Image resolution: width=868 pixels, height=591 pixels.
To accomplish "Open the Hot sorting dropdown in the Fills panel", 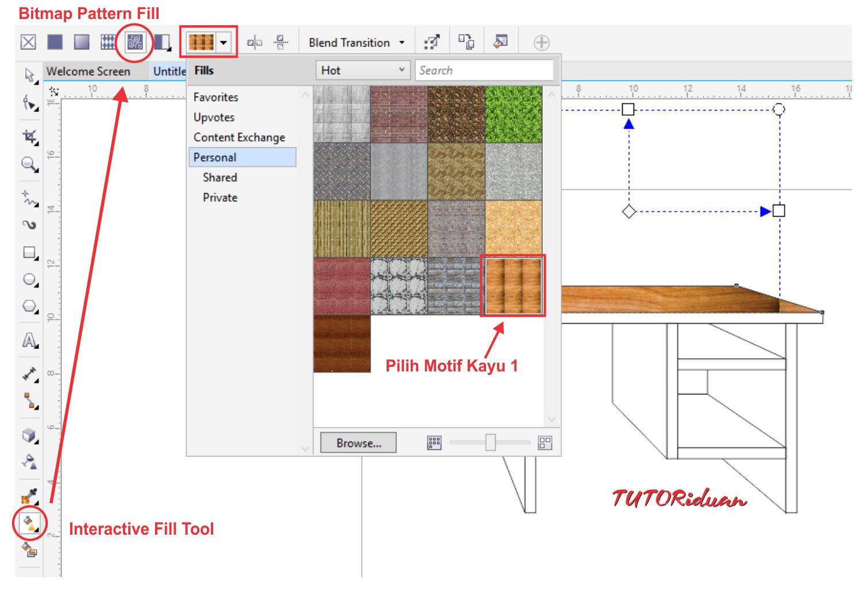I will pos(362,70).
